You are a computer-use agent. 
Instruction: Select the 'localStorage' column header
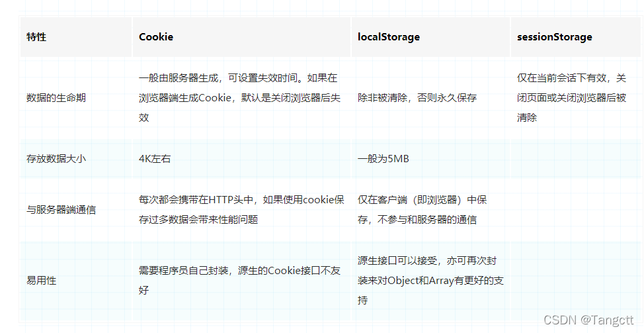point(430,37)
